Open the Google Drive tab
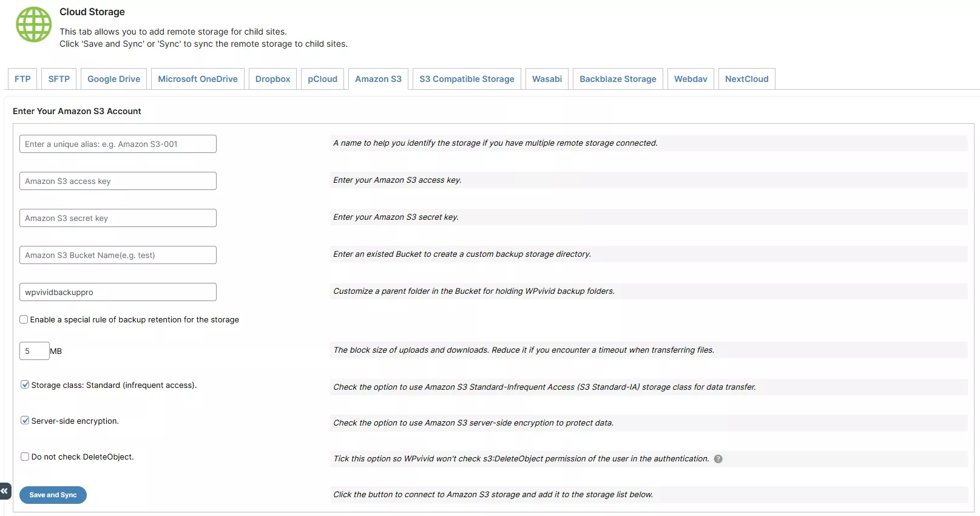The height and width of the screenshot is (516, 980). pos(113,79)
